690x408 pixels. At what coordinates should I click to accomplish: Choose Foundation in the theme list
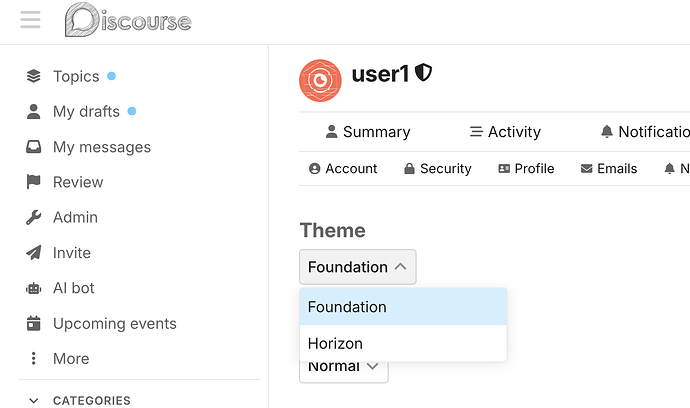coord(403,307)
